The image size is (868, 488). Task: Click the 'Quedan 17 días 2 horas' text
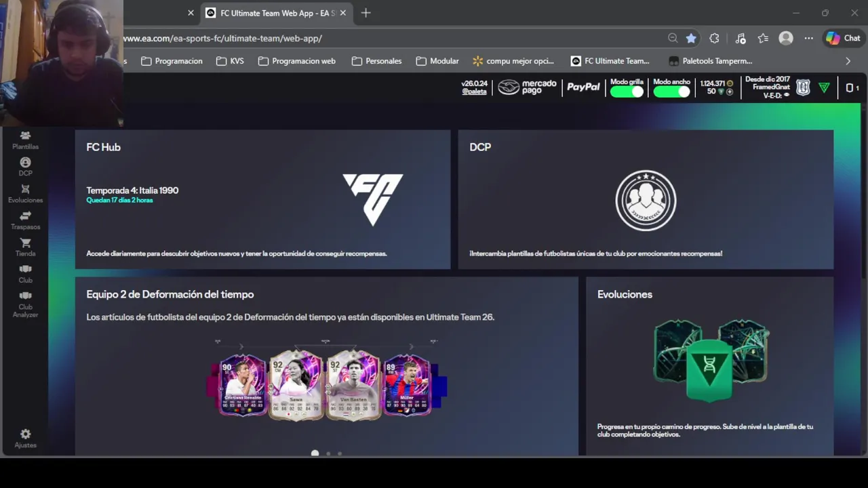click(119, 201)
